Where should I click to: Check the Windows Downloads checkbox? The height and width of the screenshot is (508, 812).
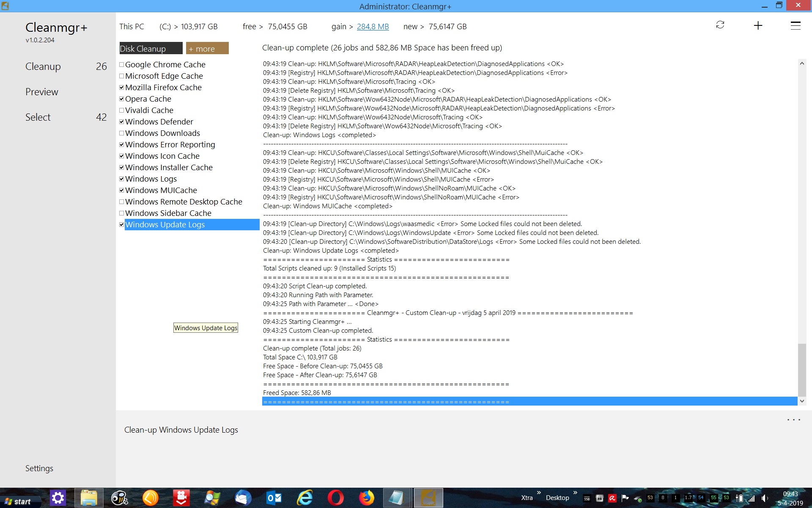click(x=121, y=133)
